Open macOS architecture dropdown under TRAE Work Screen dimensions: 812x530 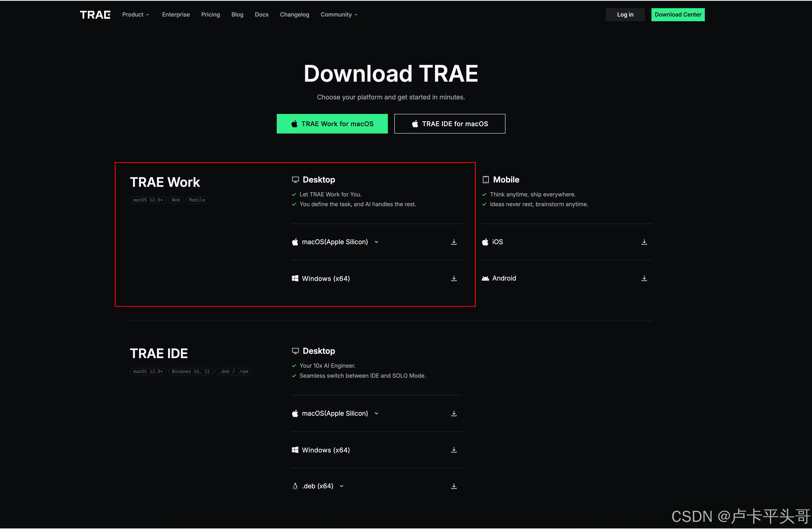[x=376, y=242]
